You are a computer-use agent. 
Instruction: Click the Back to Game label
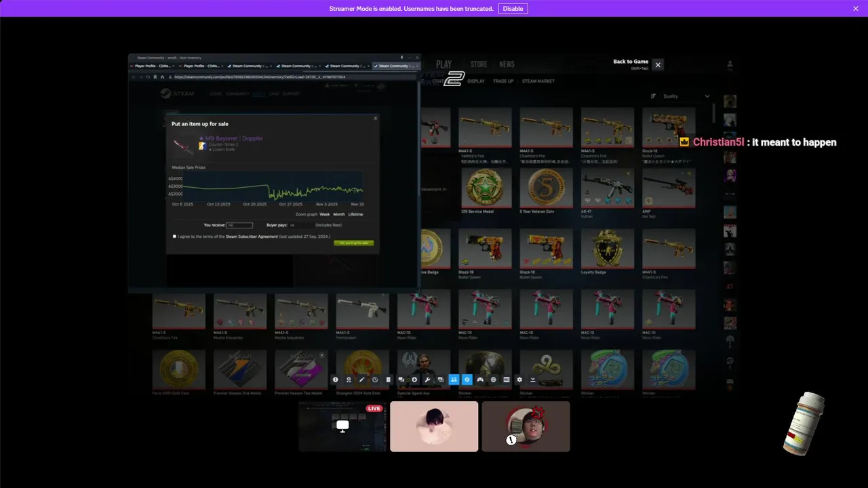tap(631, 62)
